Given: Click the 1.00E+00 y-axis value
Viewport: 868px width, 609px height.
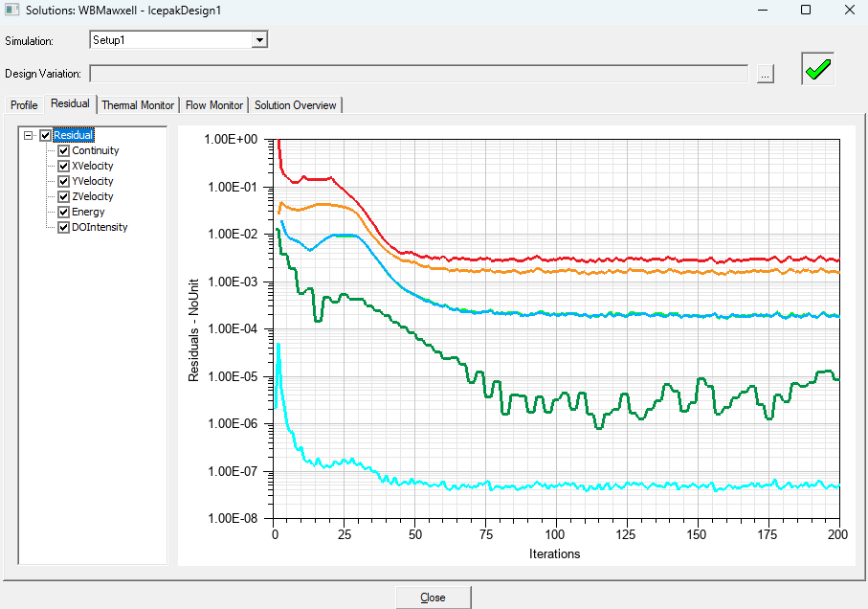Looking at the screenshot, I should coord(231,140).
